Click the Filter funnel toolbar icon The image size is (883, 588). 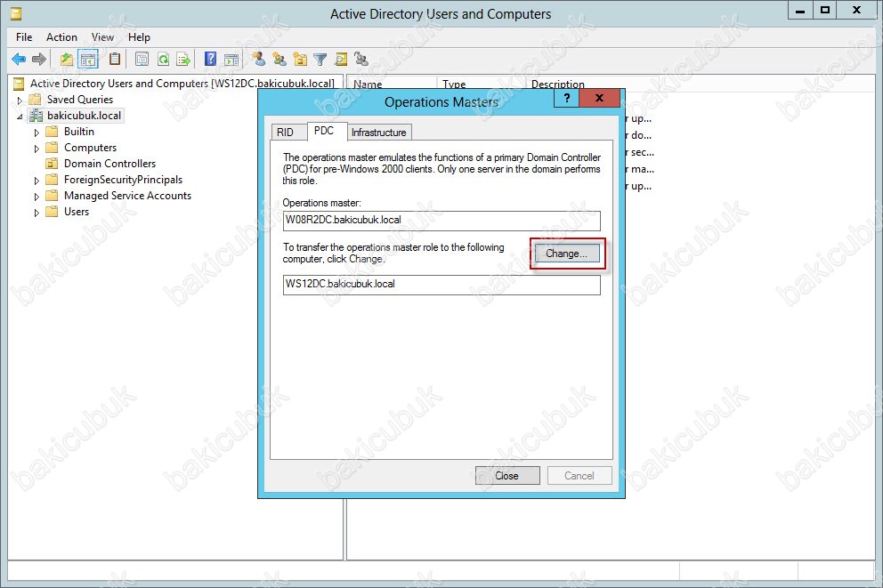(x=320, y=59)
